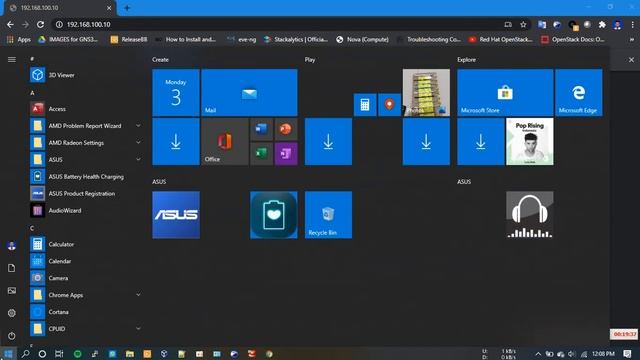
Task: Open the small Excel tile
Action: click(x=261, y=154)
